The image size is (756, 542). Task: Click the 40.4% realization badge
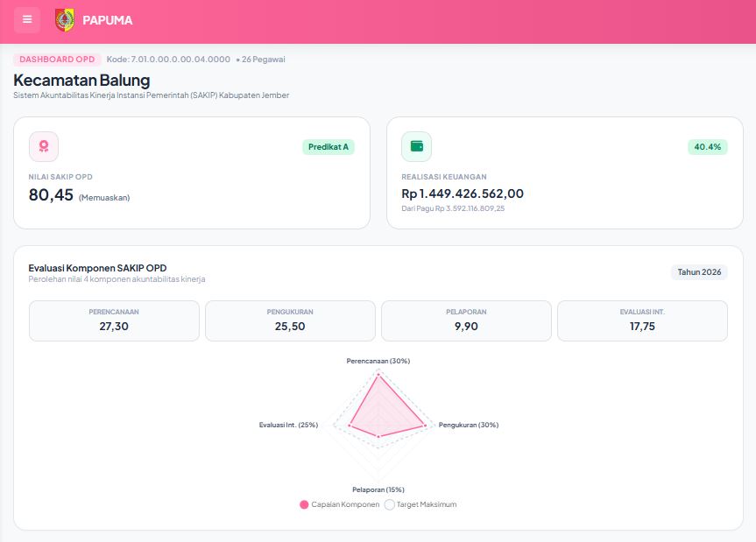click(707, 147)
